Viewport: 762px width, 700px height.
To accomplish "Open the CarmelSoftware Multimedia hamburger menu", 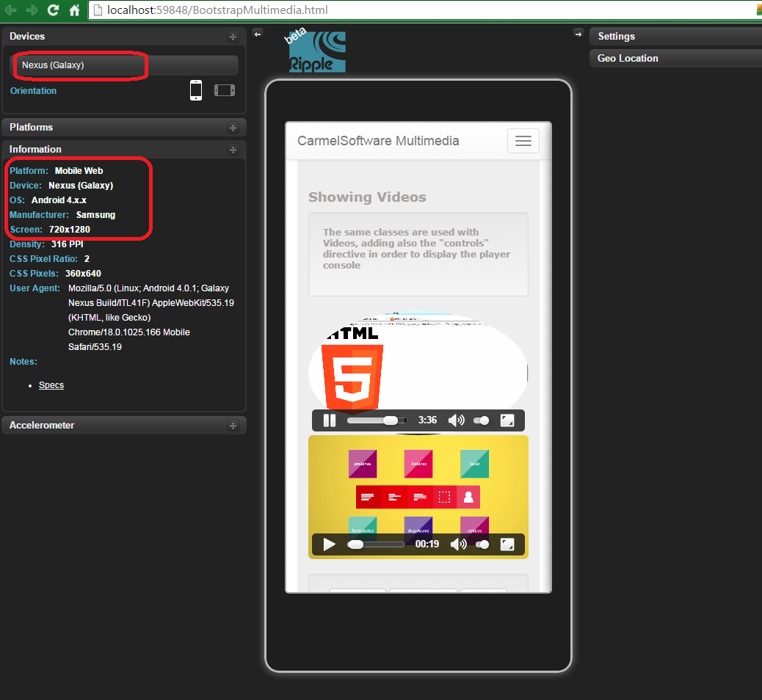I will [x=523, y=140].
